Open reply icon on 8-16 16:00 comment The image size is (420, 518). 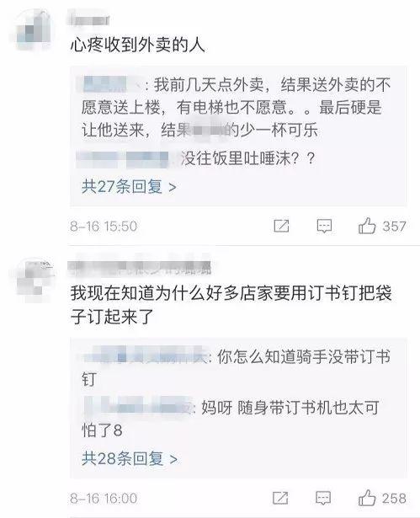(323, 498)
